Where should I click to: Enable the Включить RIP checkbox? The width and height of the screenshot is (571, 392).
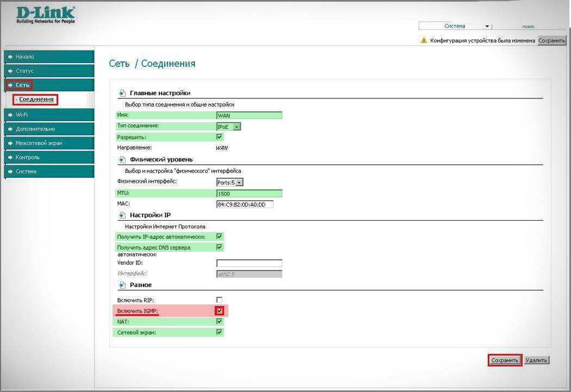click(x=220, y=300)
